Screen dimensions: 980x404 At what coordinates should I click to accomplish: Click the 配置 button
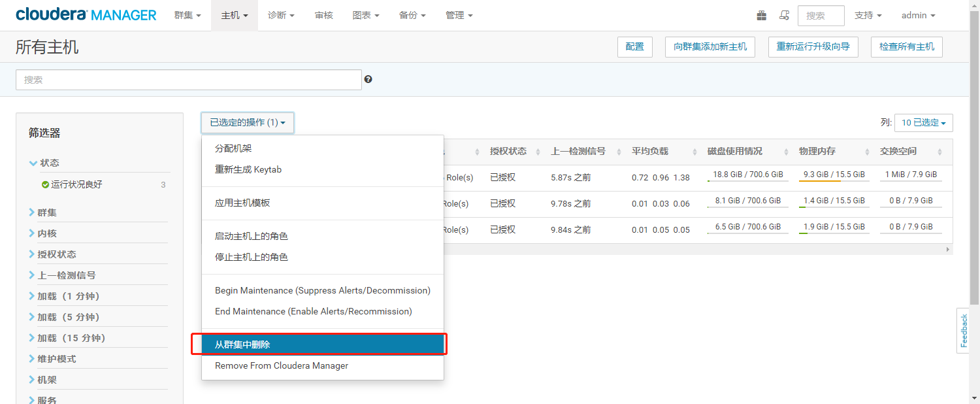(635, 47)
